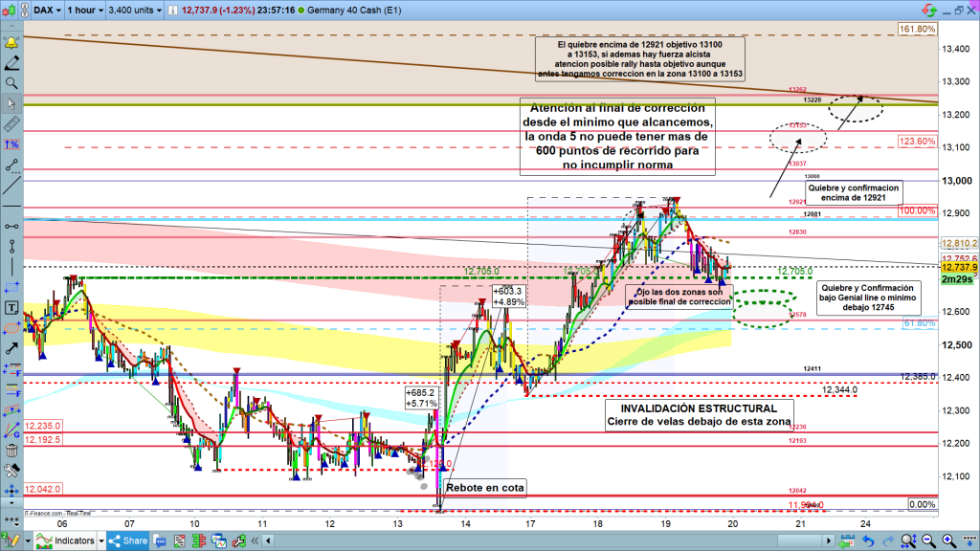Click the trash bin delete-objects icon
The image size is (980, 551).
point(12,451)
